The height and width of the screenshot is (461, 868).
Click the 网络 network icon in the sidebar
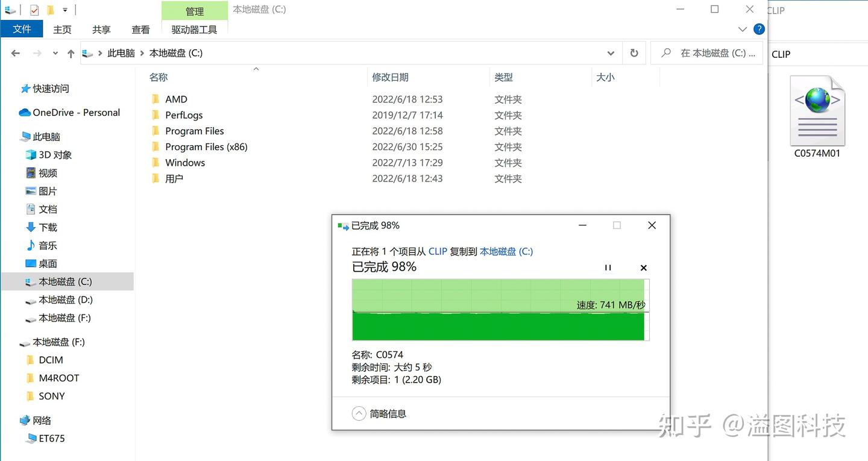coord(24,420)
